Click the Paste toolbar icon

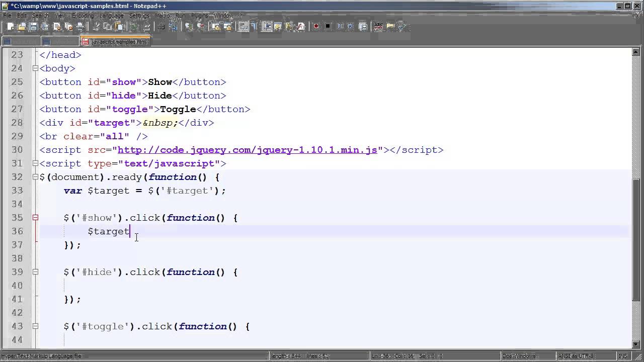point(119,26)
